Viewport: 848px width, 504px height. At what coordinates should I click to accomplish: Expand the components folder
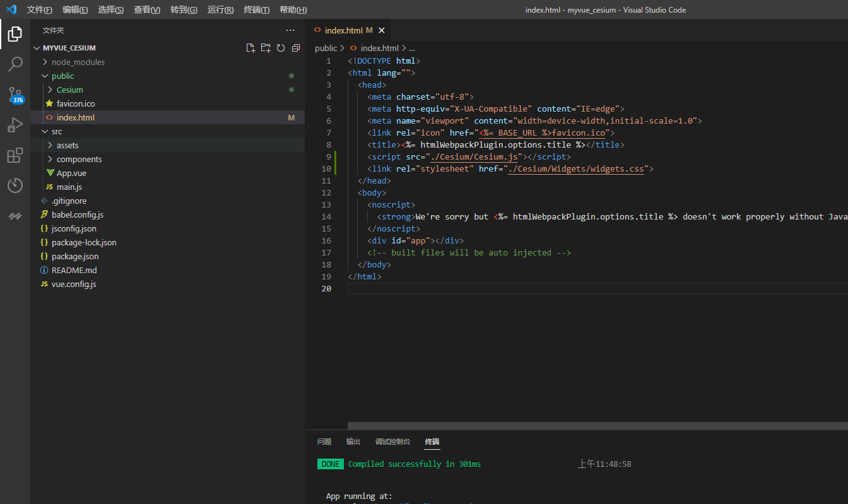point(50,159)
